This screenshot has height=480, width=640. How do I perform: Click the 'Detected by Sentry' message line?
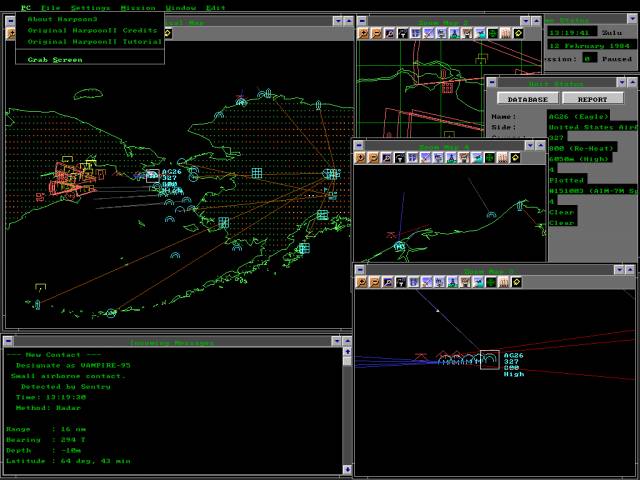(x=66, y=387)
